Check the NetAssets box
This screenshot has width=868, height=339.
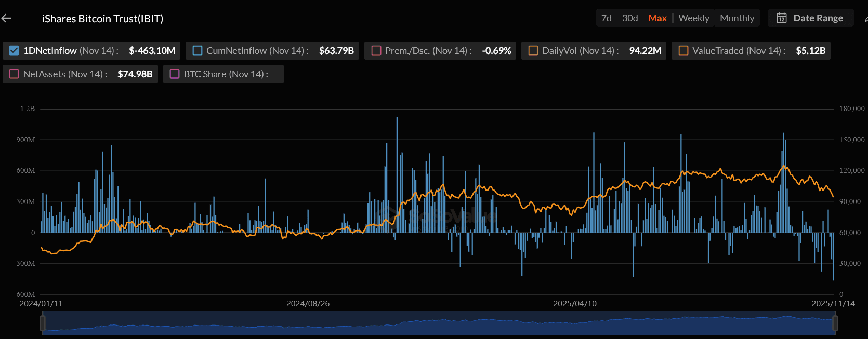[15, 74]
